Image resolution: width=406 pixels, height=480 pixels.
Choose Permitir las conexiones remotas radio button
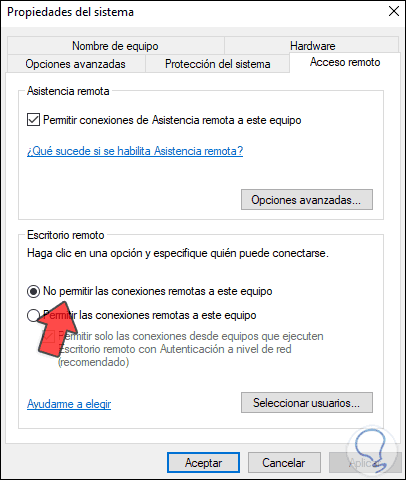point(33,315)
